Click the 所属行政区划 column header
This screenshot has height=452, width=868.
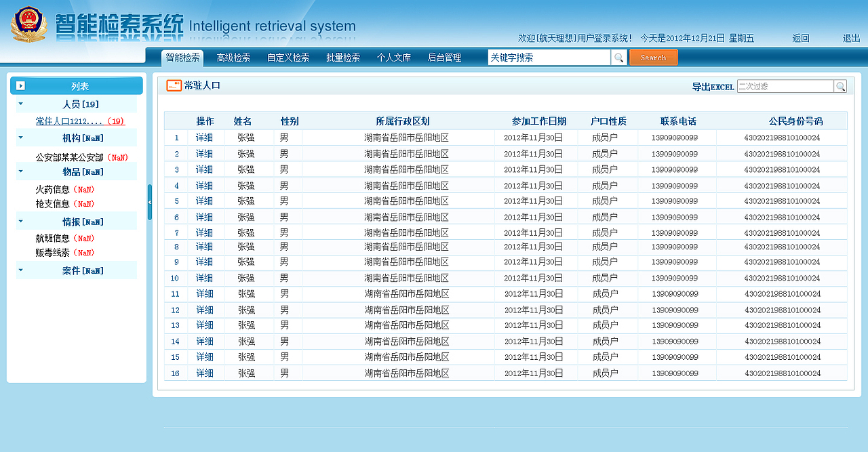coord(403,121)
